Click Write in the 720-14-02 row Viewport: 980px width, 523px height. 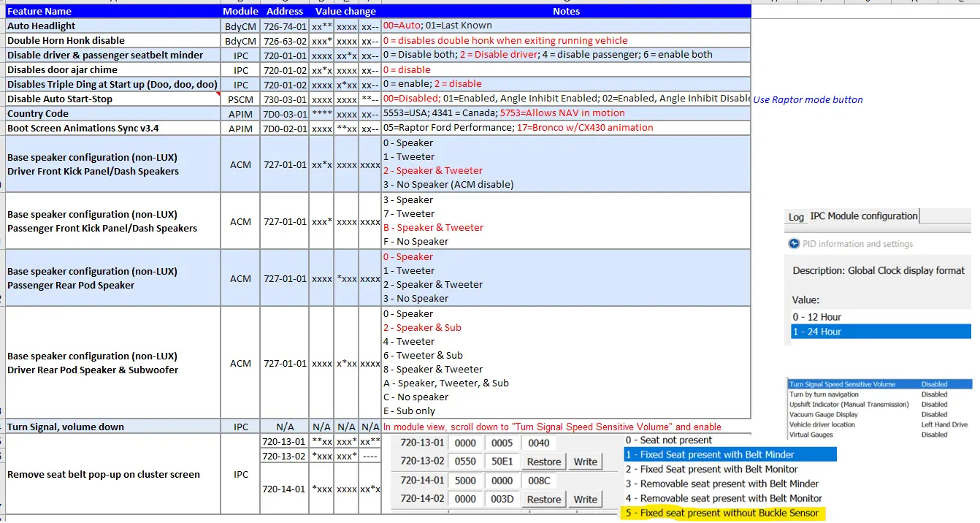pos(585,500)
